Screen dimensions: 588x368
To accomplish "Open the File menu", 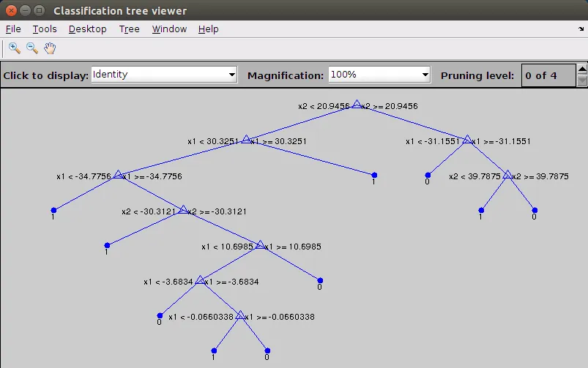I will [13, 29].
